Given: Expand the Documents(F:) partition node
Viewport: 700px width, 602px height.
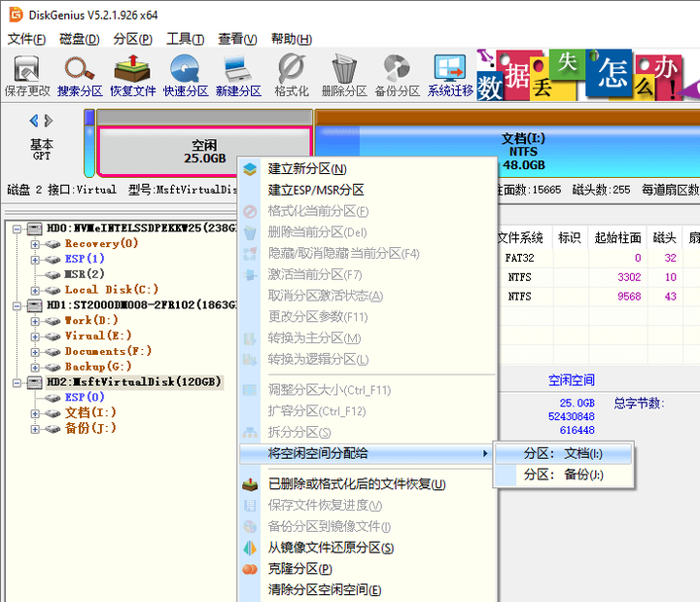Looking at the screenshot, I should (35, 352).
